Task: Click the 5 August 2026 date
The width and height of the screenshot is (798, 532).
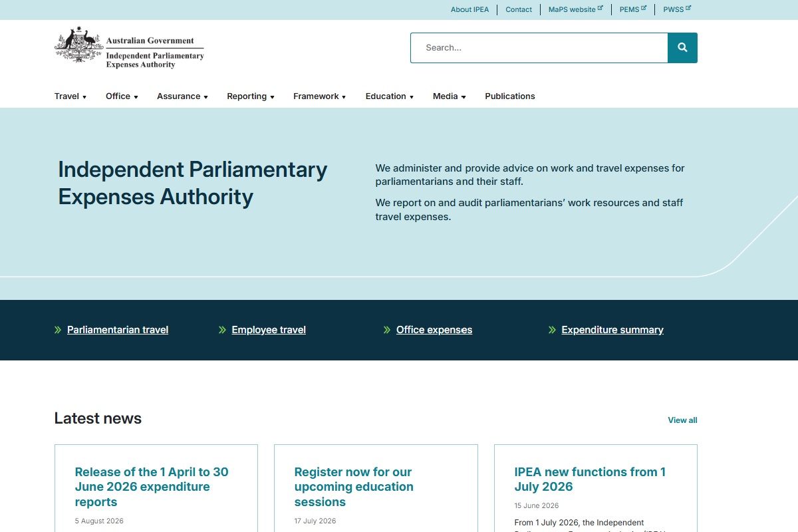Action: pos(99,521)
